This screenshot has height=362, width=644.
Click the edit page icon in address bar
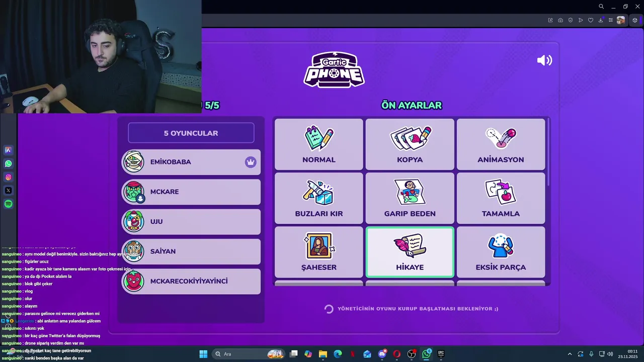(x=550, y=20)
